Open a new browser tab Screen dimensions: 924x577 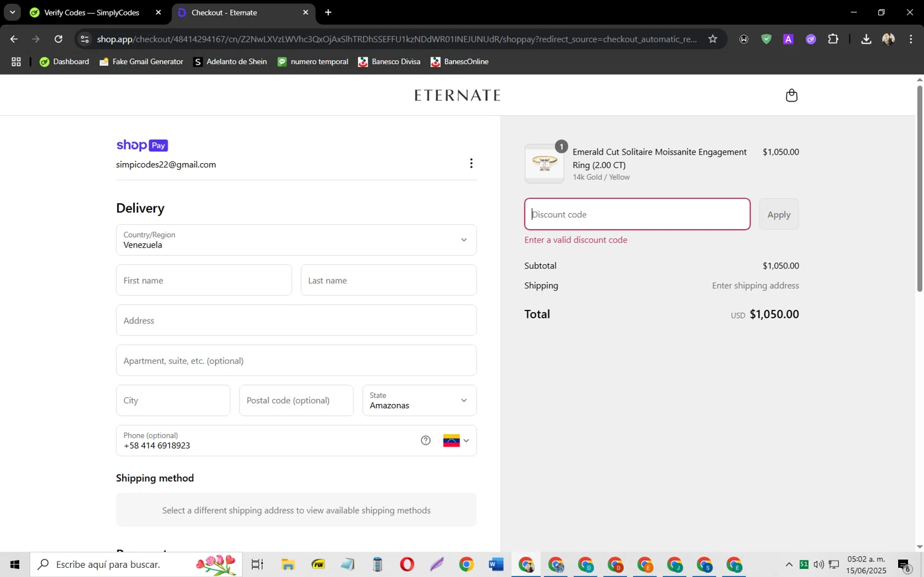pyautogui.click(x=328, y=12)
